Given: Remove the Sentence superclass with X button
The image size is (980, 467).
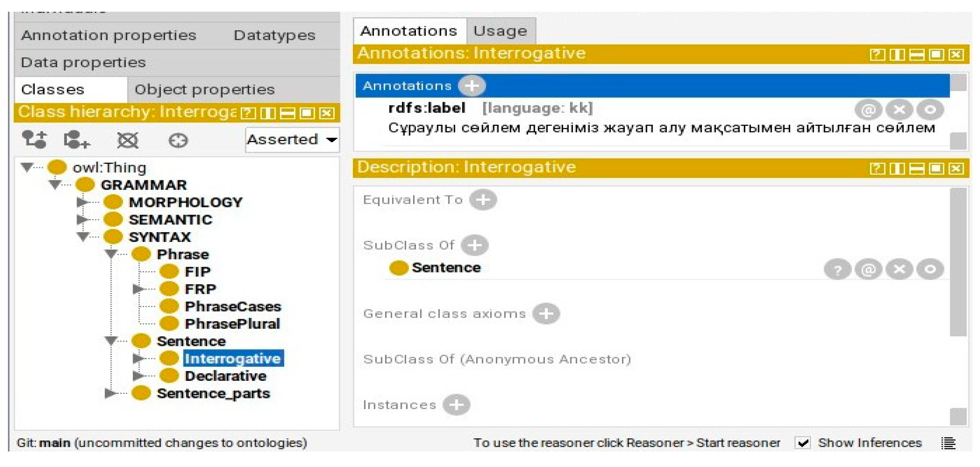Looking at the screenshot, I should tap(899, 270).
